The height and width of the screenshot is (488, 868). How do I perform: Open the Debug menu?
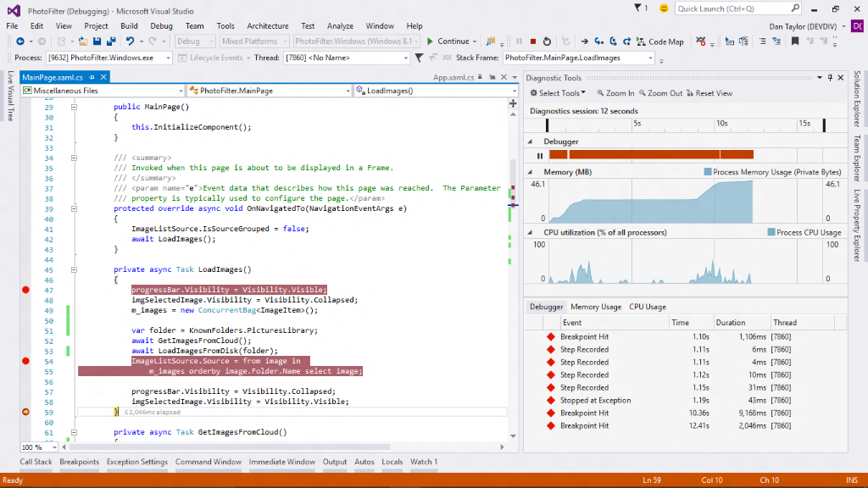pyautogui.click(x=161, y=26)
